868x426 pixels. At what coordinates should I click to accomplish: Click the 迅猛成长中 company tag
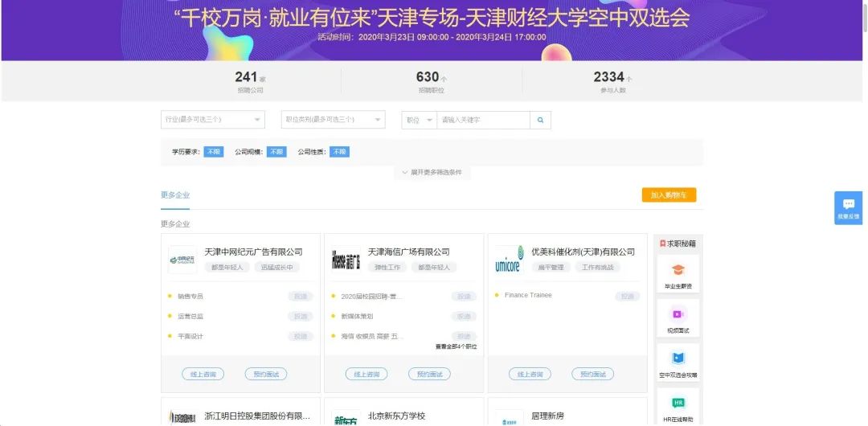click(x=276, y=267)
